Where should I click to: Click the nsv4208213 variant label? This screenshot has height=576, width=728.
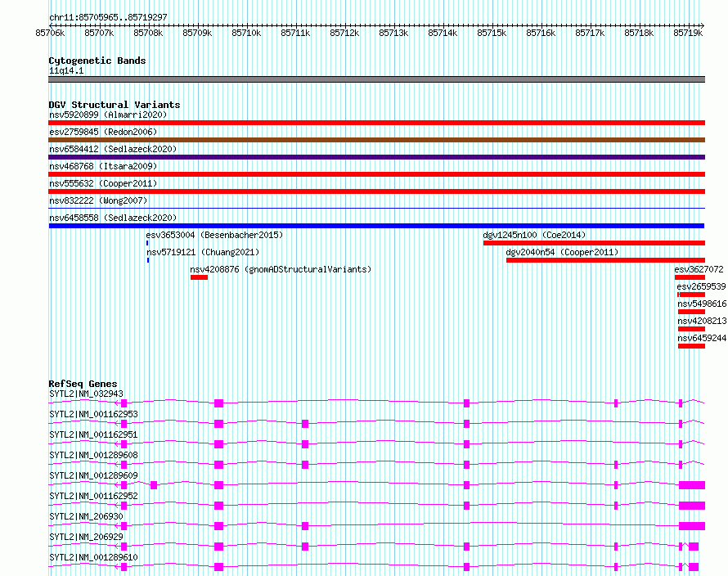tap(702, 321)
